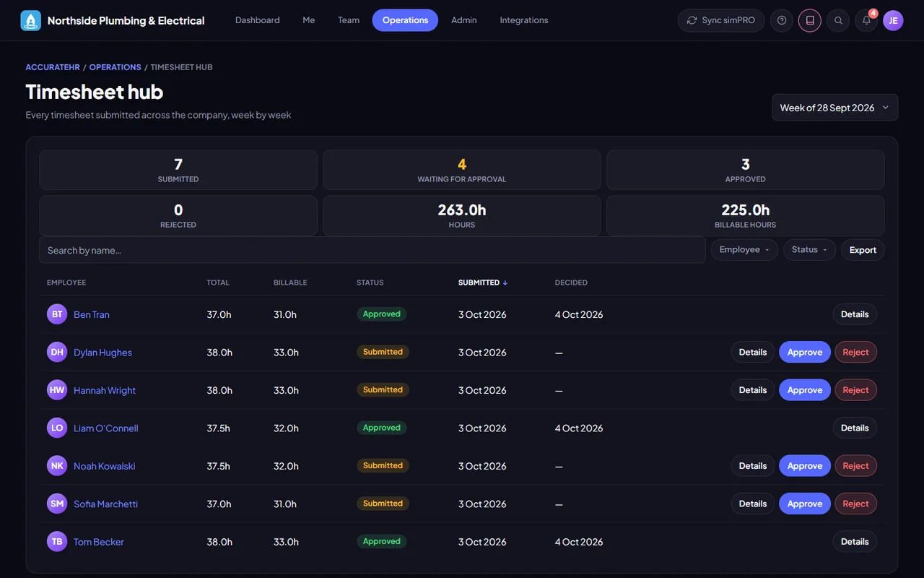Open the book guide icon
The image size is (924, 578).
[x=810, y=20]
